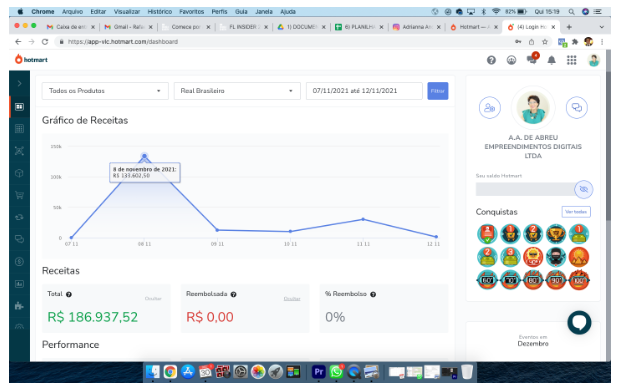Open the Real Brasileiro currency dropdown
The image size is (628, 387).
coord(237,91)
